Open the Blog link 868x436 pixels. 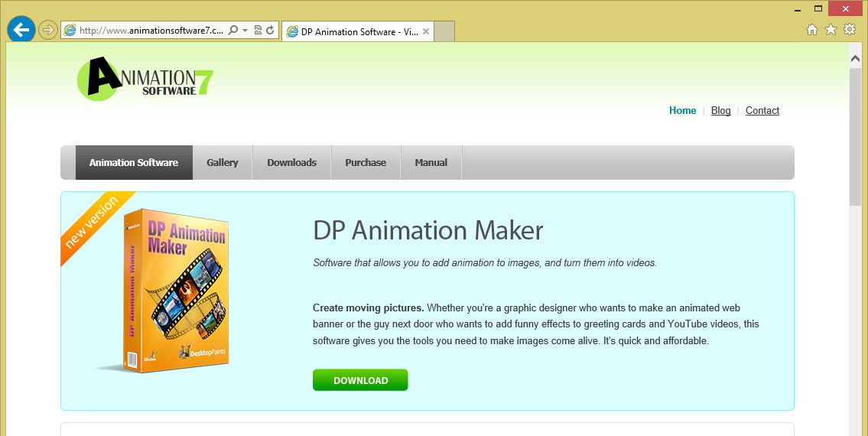click(x=720, y=110)
